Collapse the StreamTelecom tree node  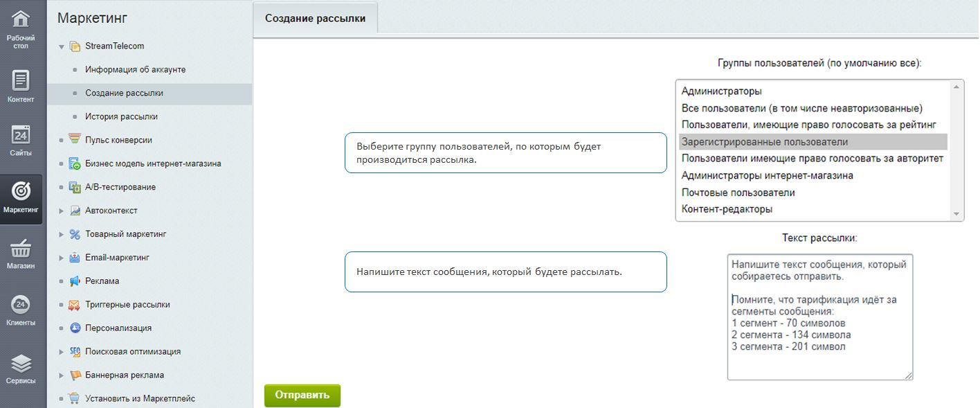point(62,46)
